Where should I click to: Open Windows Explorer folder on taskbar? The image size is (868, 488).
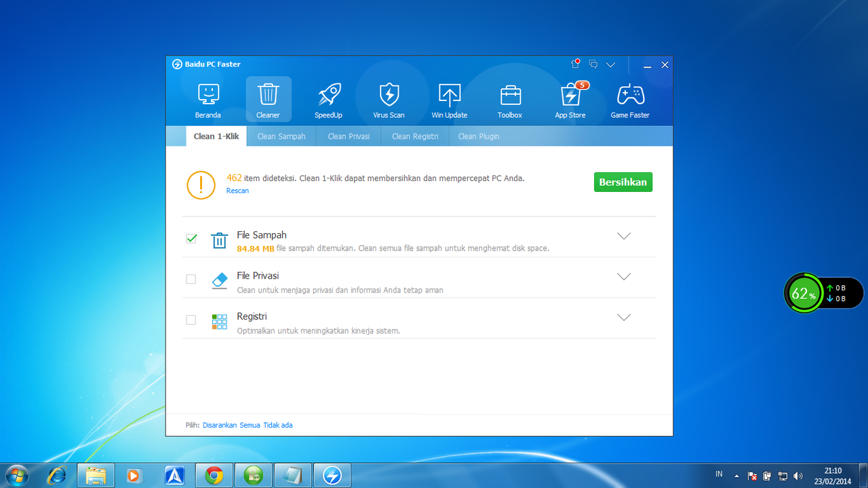point(96,476)
